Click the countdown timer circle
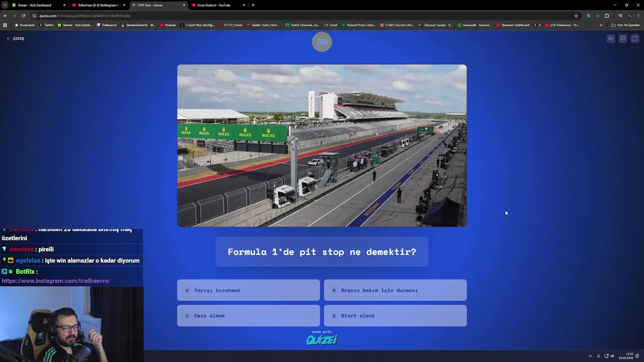 (x=322, y=42)
